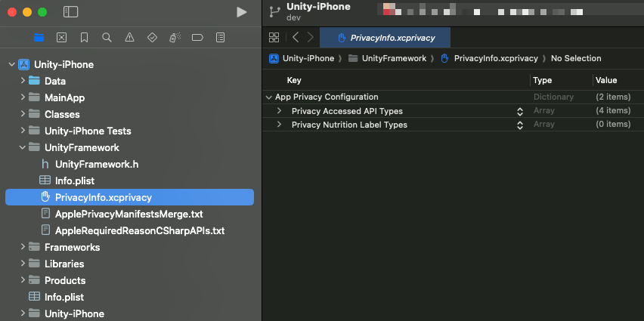Click the header file icon for UnityFramework.h

pos(45,164)
